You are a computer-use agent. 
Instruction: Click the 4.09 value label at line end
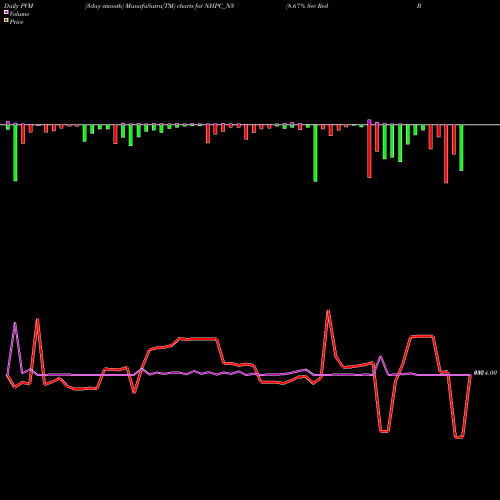point(485,373)
